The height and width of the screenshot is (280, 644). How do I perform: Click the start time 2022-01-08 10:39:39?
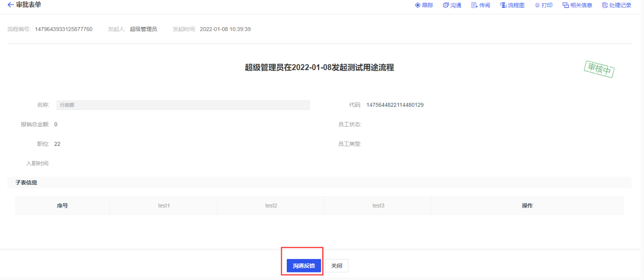pos(225,29)
